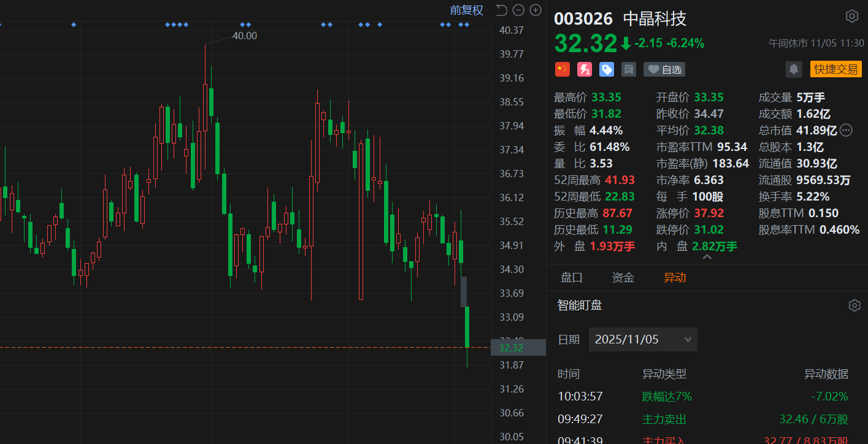
Task: Switch to the 资金 tab
Action: [x=623, y=278]
